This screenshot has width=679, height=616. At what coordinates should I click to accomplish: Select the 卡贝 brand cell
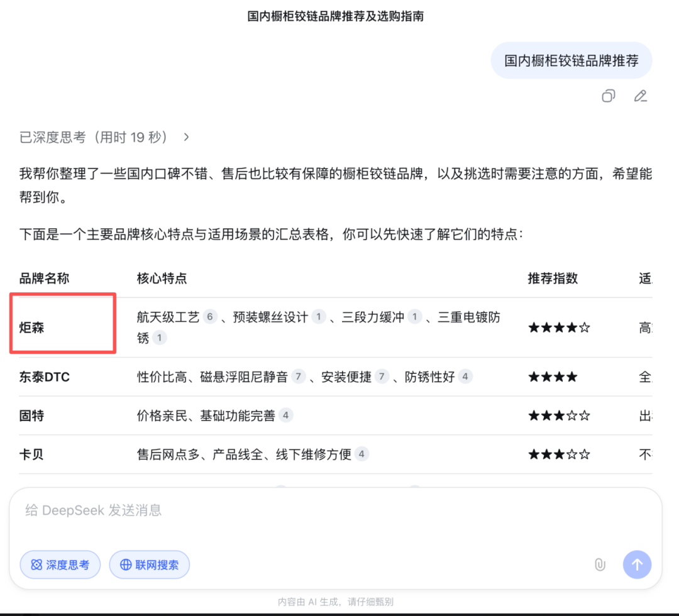tap(31, 454)
